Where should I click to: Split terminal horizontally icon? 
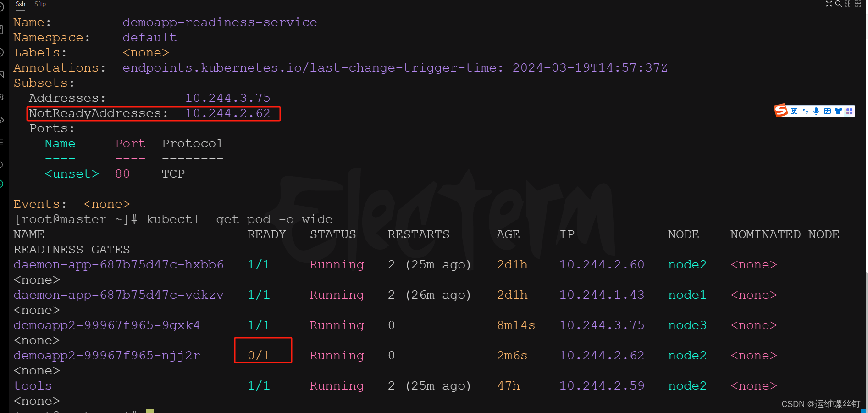(858, 4)
